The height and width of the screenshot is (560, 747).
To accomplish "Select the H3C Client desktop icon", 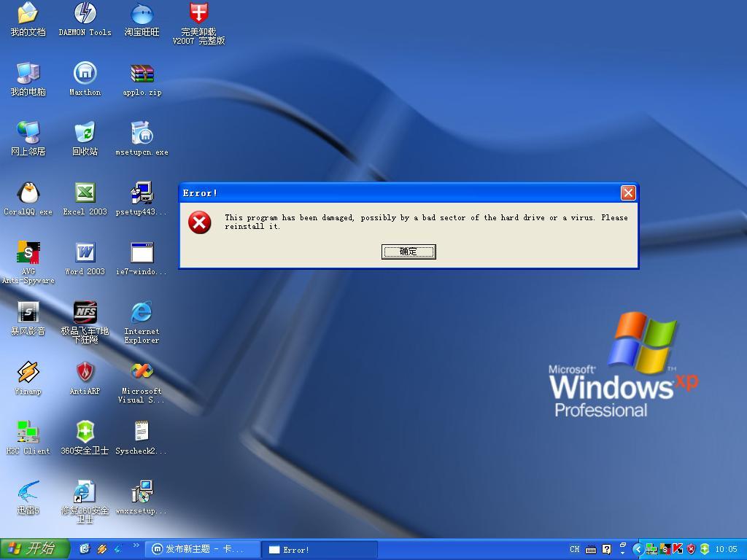I will tap(28, 438).
